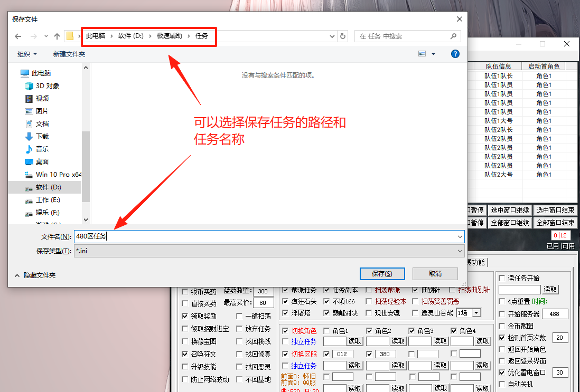Select 娱乐 (F:) drive in sidebar
This screenshot has width=580, height=392.
pyautogui.click(x=48, y=212)
